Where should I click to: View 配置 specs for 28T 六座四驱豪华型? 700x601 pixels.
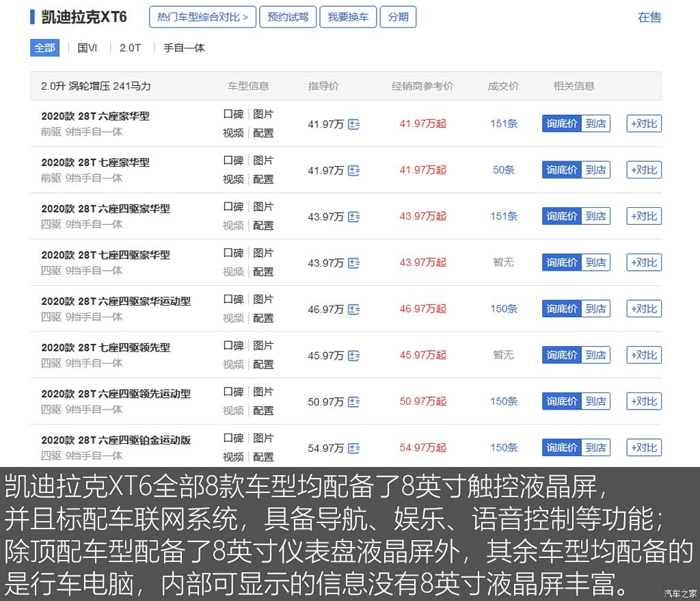point(263,226)
